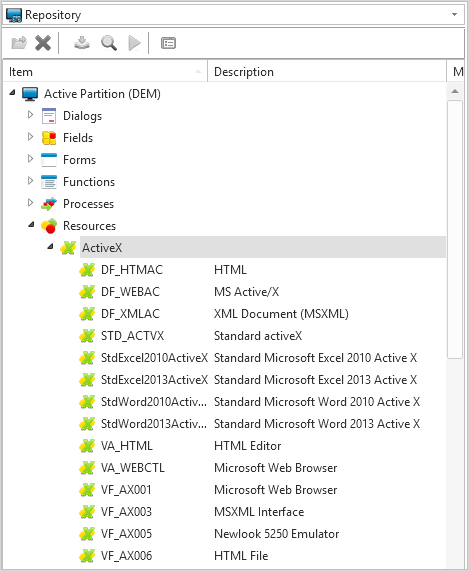This screenshot has height=571, width=469.
Task: Click the vertical scrollbar up arrow
Action: 455,91
